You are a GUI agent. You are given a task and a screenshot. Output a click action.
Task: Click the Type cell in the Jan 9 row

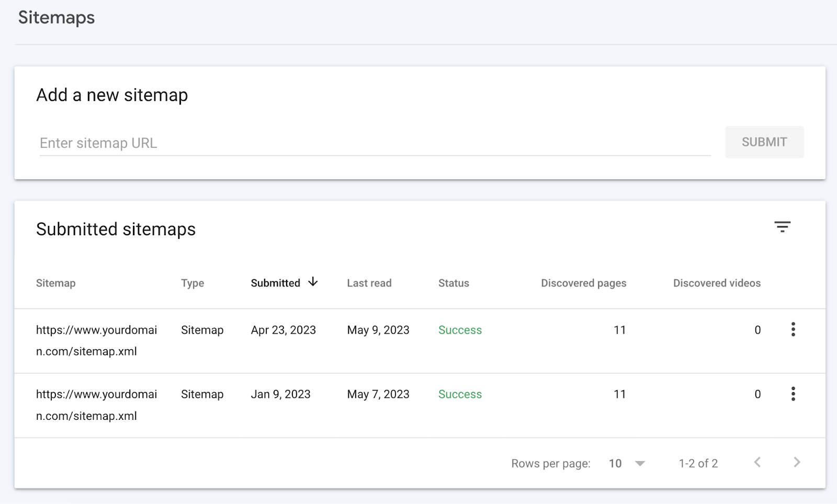(x=202, y=394)
